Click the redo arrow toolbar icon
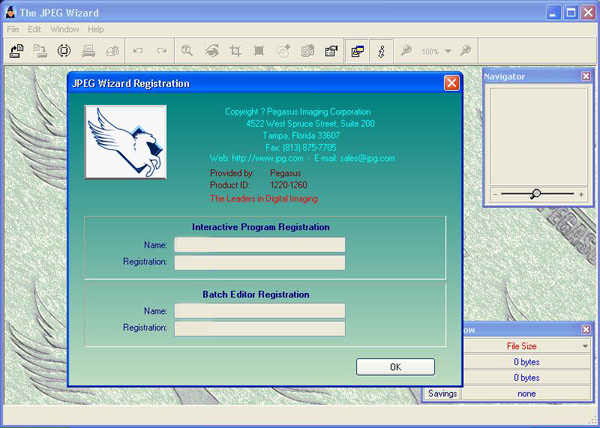The image size is (600, 428). pos(159,50)
